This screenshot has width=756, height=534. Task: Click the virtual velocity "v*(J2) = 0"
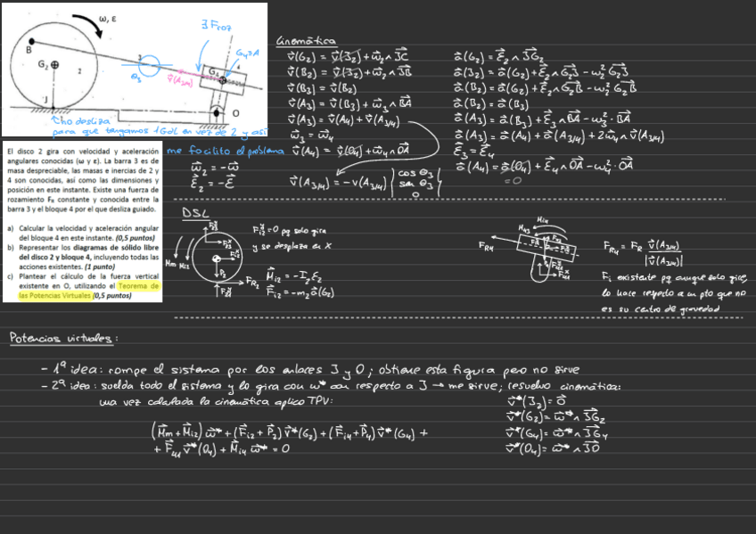coord(536,401)
